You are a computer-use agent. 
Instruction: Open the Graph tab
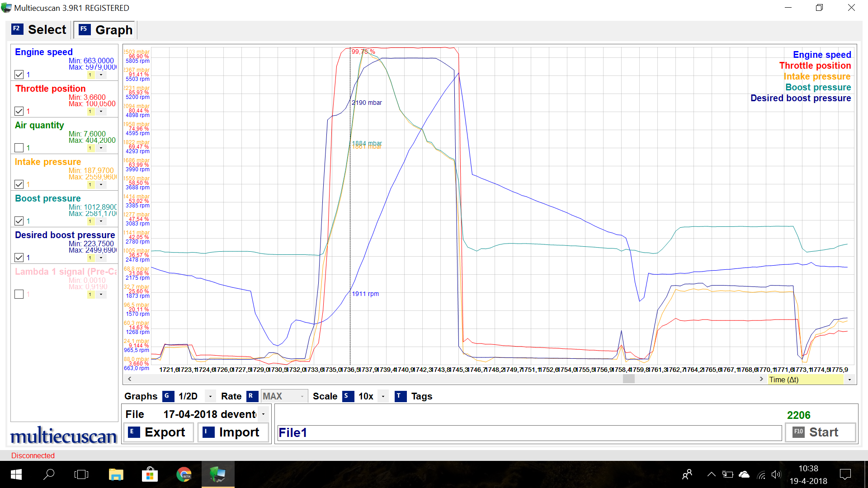click(105, 30)
